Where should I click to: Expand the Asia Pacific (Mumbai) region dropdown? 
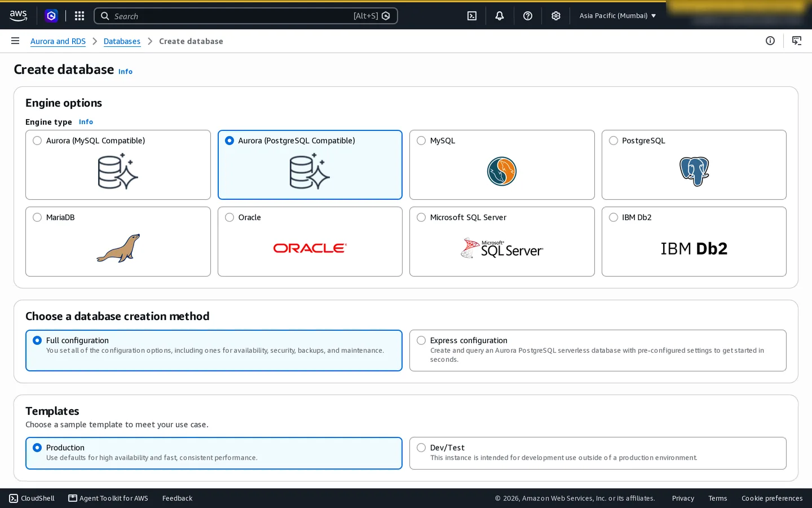pos(617,16)
